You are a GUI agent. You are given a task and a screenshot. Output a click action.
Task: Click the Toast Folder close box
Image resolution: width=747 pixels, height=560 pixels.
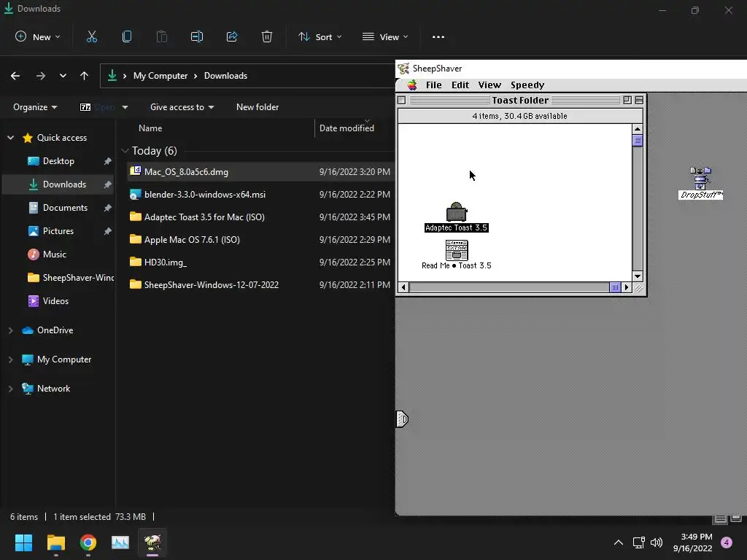(x=402, y=100)
